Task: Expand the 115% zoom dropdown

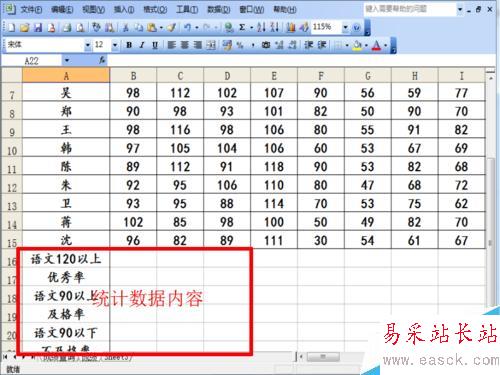Action: (x=346, y=27)
